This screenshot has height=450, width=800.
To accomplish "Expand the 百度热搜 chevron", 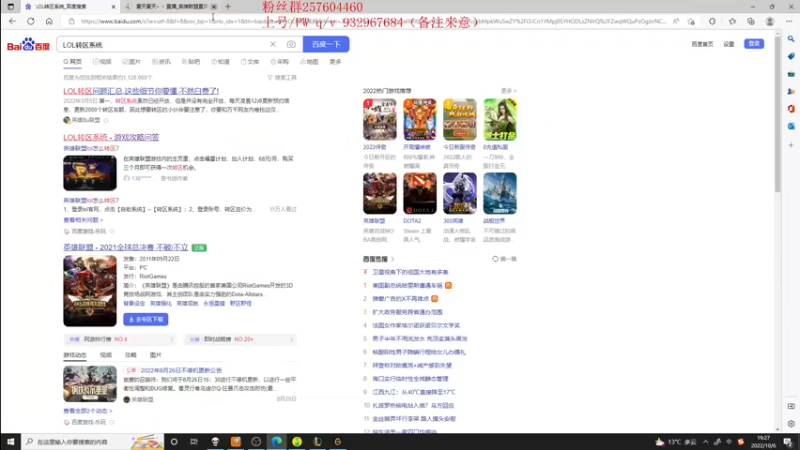I will click(393, 259).
